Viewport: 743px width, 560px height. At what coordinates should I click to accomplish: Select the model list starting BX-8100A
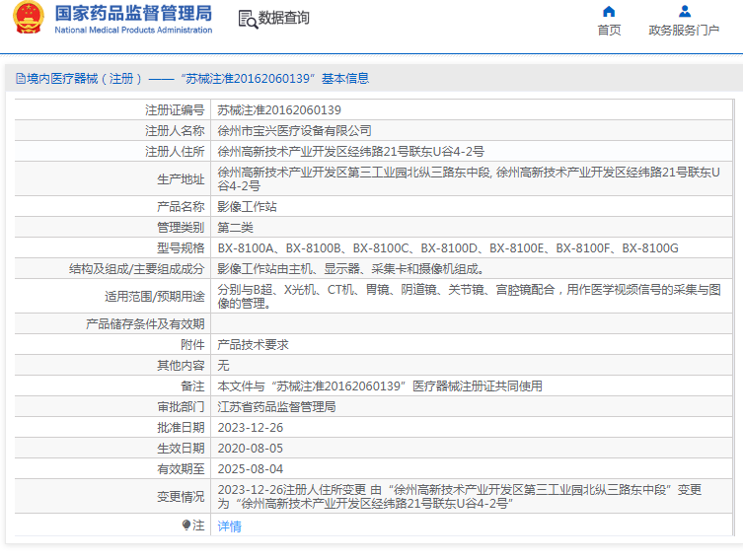click(x=448, y=248)
